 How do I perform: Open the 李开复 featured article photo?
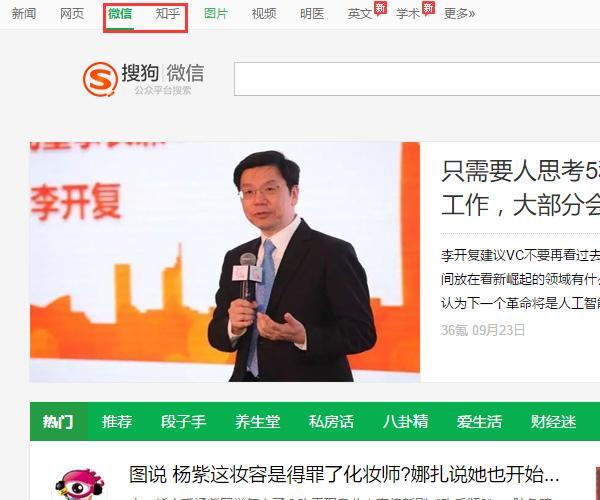[225, 262]
